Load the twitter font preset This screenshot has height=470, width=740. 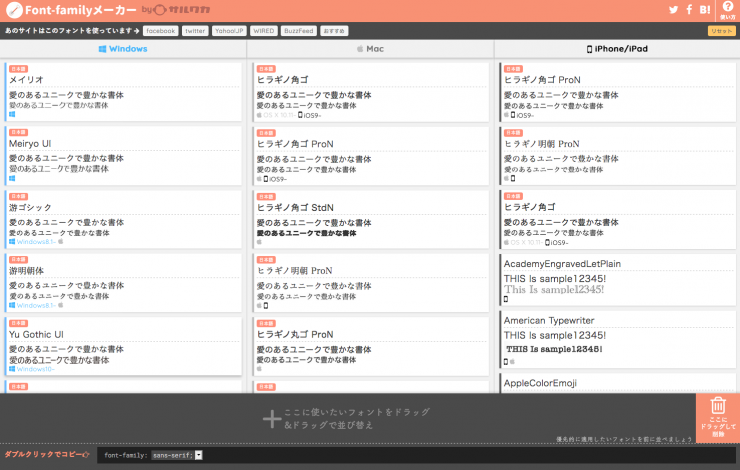coord(195,31)
